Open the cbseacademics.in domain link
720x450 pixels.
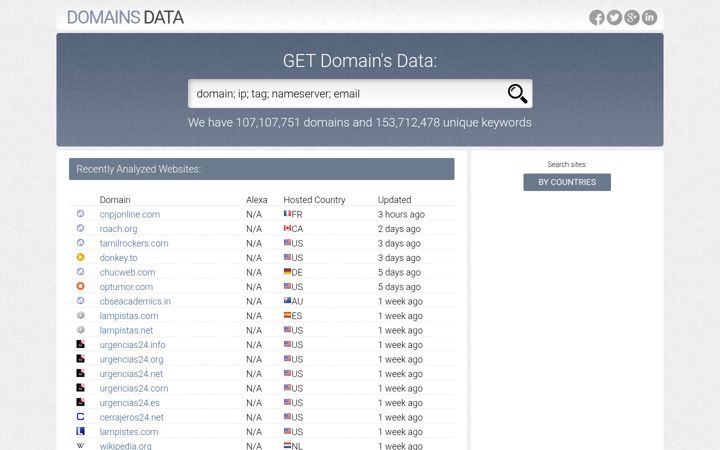coord(135,301)
